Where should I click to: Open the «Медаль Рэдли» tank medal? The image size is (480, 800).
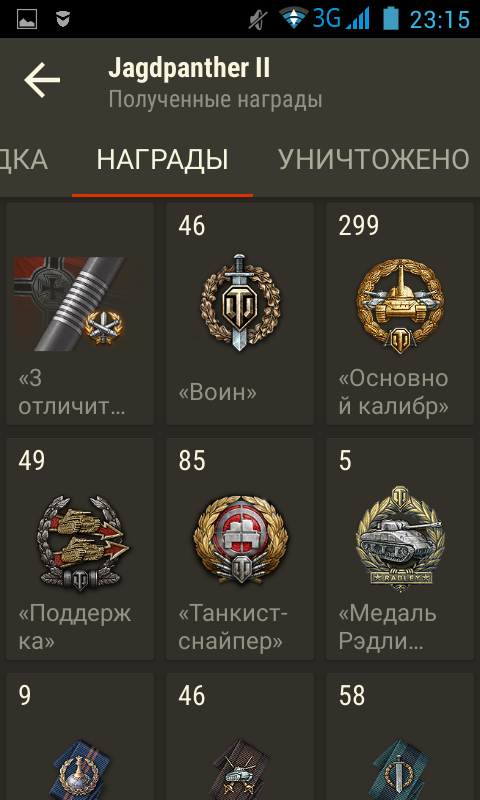400,539
